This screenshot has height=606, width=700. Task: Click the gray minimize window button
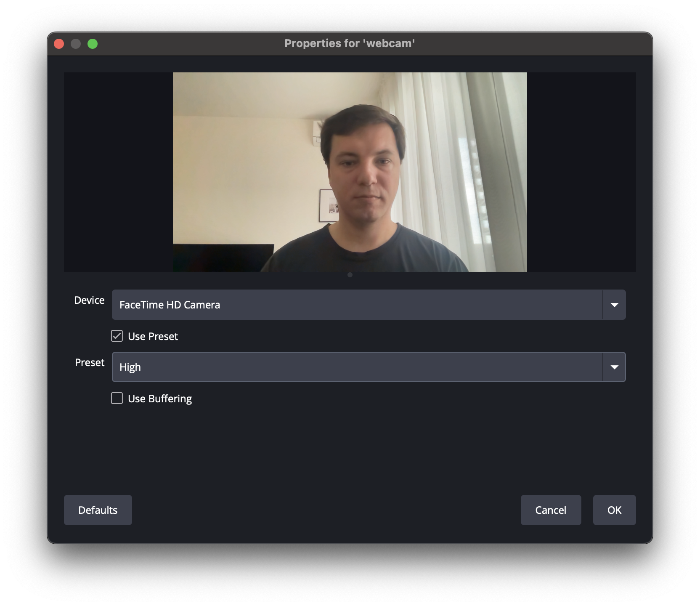click(76, 44)
